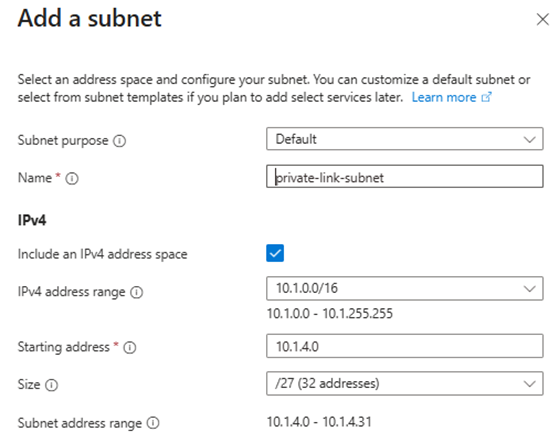Click the Include an IPv4 address space label
The image size is (559, 442).
(x=102, y=254)
